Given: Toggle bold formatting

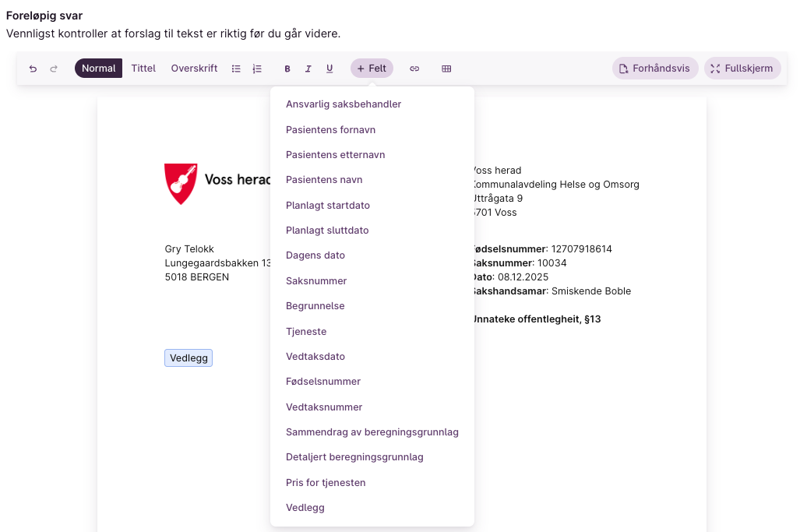Looking at the screenshot, I should click(x=287, y=69).
